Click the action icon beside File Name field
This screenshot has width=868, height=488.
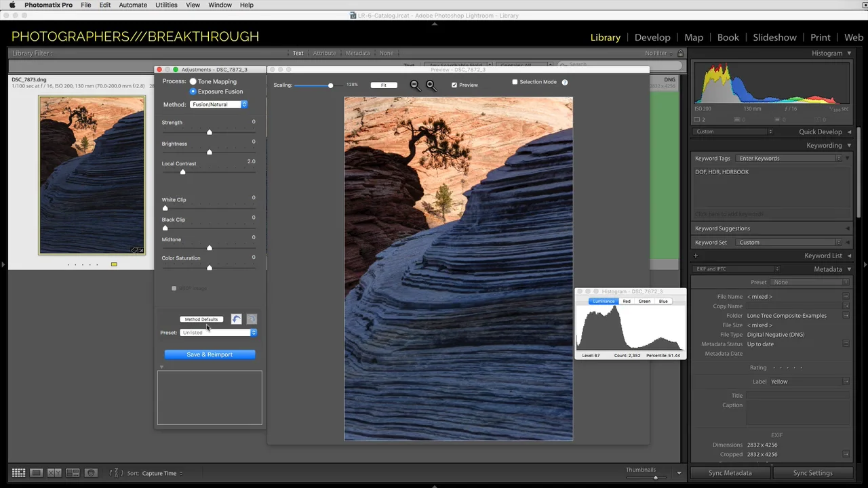(x=846, y=297)
